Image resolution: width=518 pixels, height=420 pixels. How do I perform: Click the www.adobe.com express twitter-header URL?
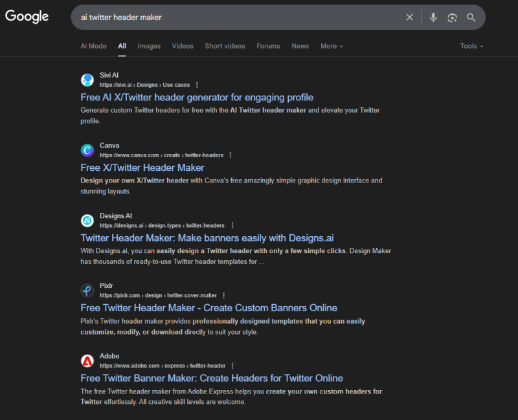click(x=163, y=366)
